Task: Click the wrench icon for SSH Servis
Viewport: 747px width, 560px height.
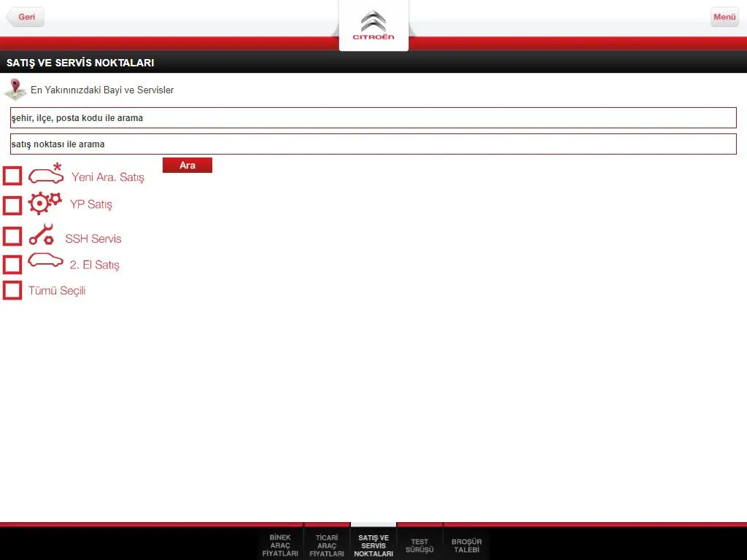Action: click(x=41, y=235)
